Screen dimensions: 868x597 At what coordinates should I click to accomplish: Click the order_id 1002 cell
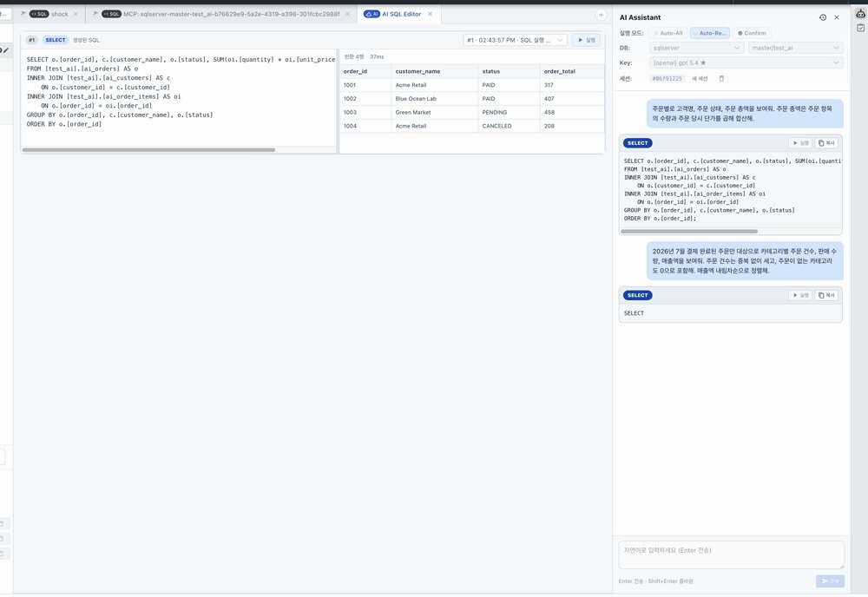click(365, 98)
